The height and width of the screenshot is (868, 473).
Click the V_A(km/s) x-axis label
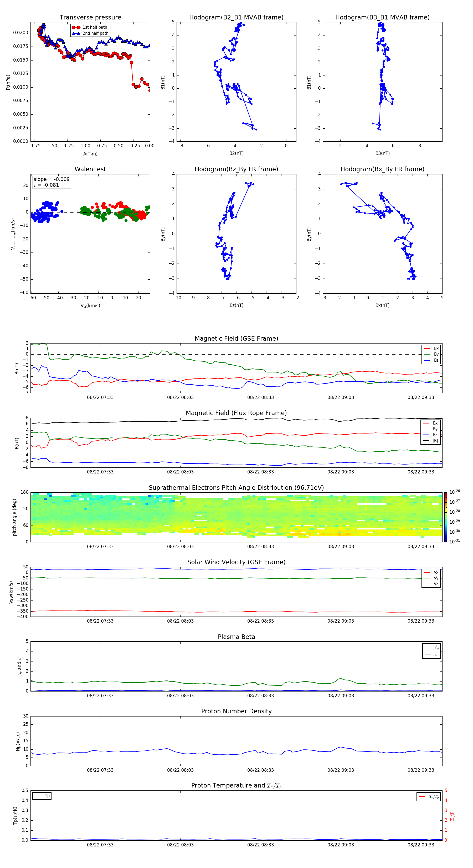coord(90,306)
